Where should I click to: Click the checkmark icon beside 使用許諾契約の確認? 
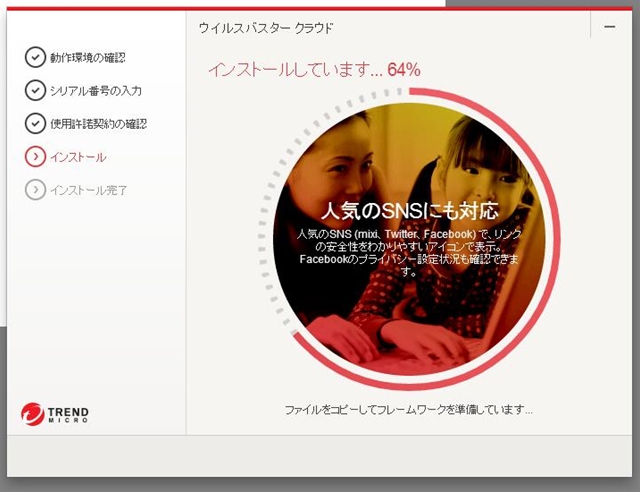pyautogui.click(x=35, y=124)
